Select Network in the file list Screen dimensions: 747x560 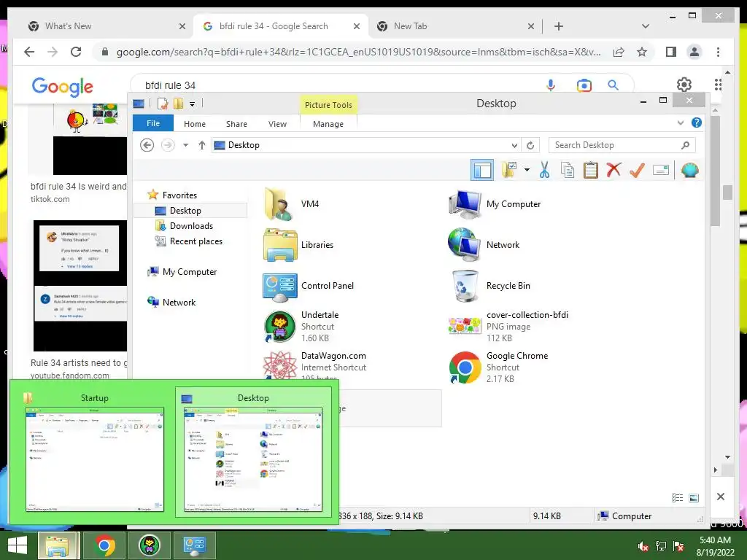pyautogui.click(x=484, y=245)
